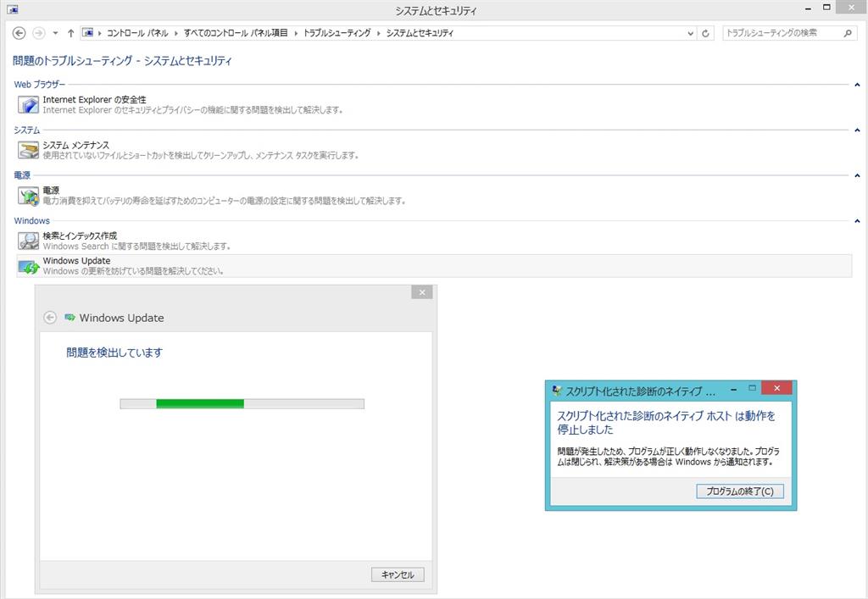Open 検索とインデックス作成 troubleshooter link
The height and width of the screenshot is (599, 868).
click(x=81, y=236)
